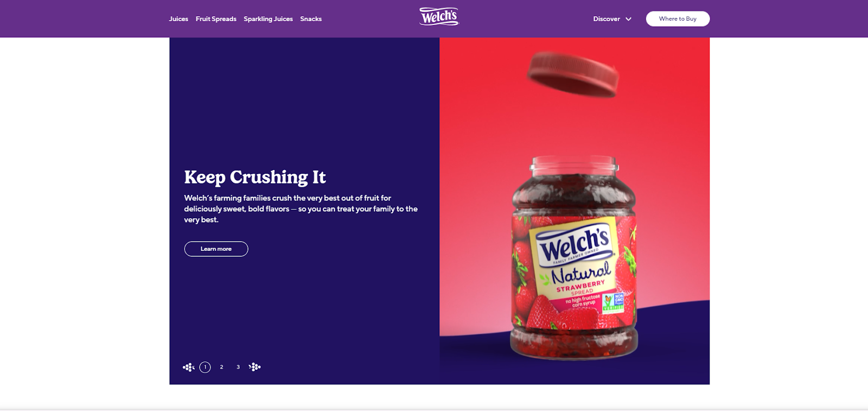Click the Learn more button
This screenshot has width=868, height=411.
pos(216,249)
